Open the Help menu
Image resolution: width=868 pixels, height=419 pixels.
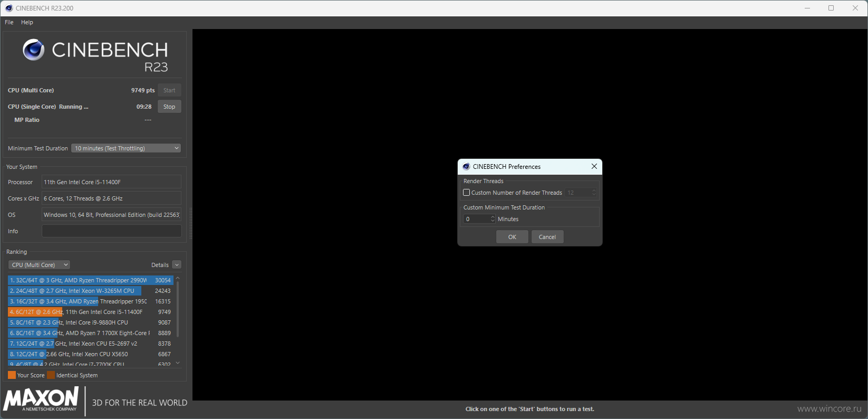pyautogui.click(x=27, y=22)
